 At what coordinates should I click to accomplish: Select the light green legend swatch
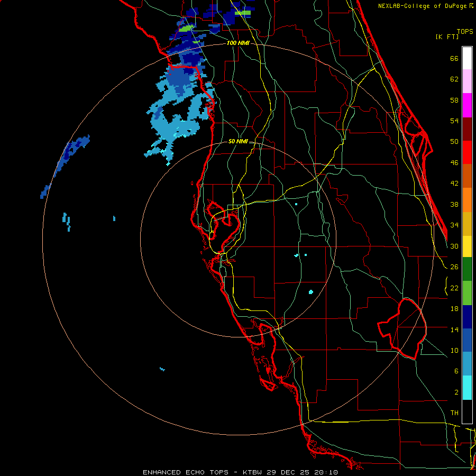pos(467,293)
